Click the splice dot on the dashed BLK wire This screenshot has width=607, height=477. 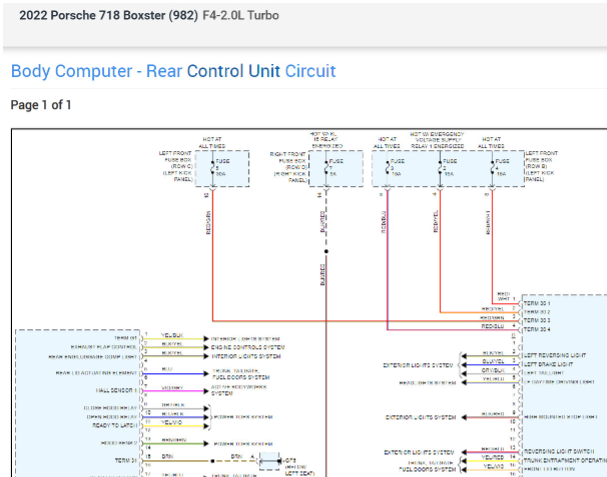coord(326,251)
